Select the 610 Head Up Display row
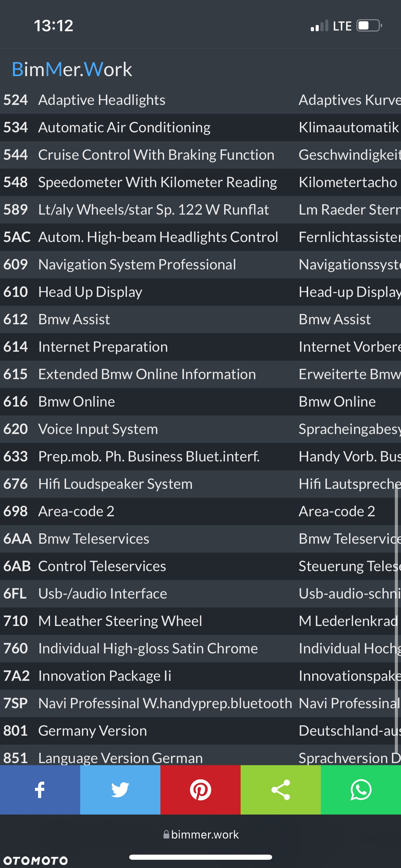 (x=200, y=292)
